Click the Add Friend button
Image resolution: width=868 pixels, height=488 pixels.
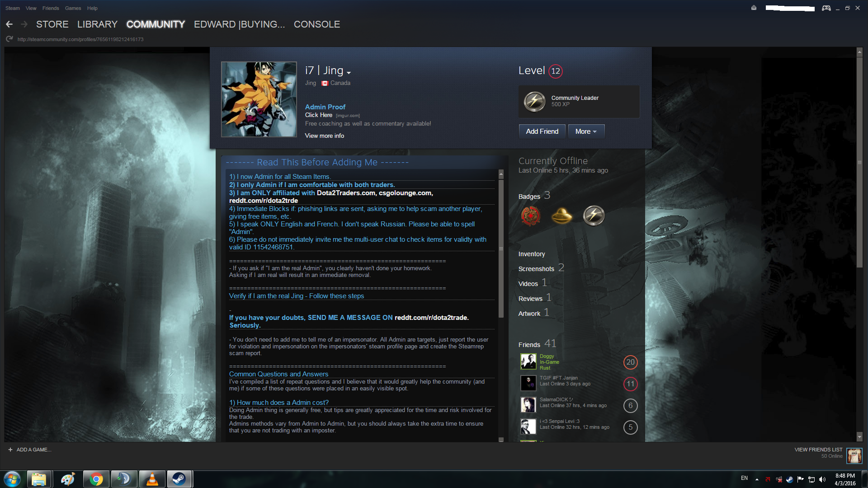[542, 131]
